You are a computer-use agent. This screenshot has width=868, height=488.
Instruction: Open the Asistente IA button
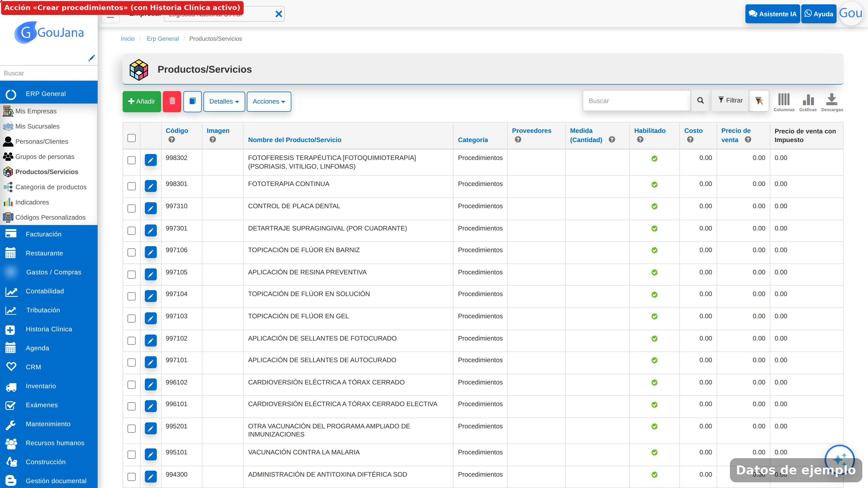pos(772,14)
